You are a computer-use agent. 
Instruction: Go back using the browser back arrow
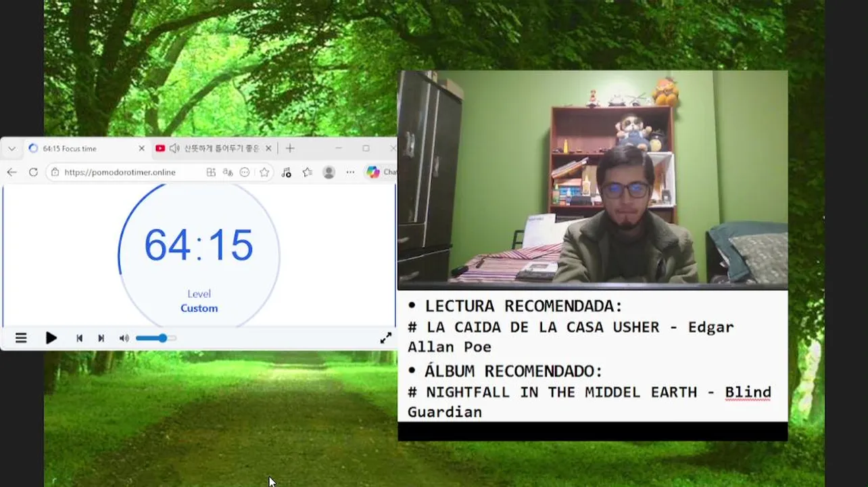pos(11,172)
